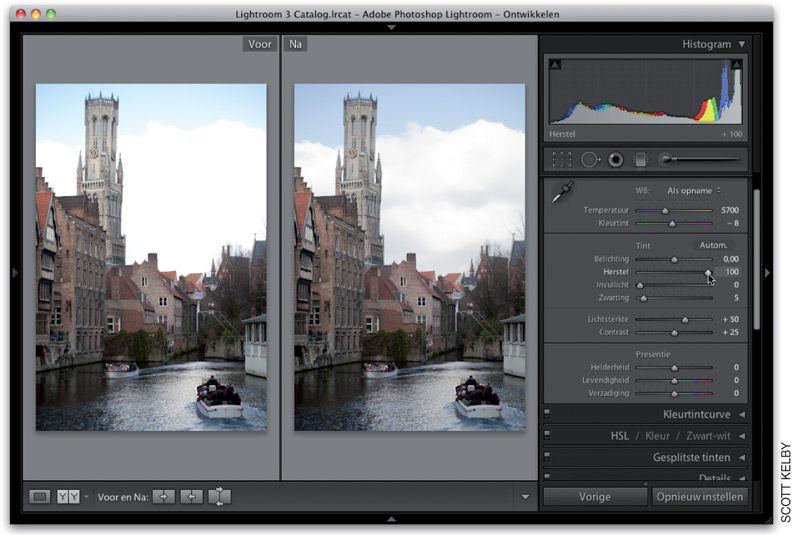Adjust the Kleurtint slider
This screenshot has width=800, height=535.
click(673, 223)
